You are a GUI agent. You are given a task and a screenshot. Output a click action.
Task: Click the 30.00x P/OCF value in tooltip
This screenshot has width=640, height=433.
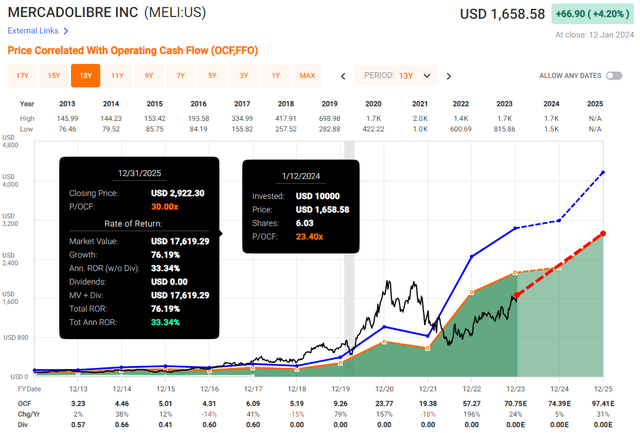click(x=164, y=207)
